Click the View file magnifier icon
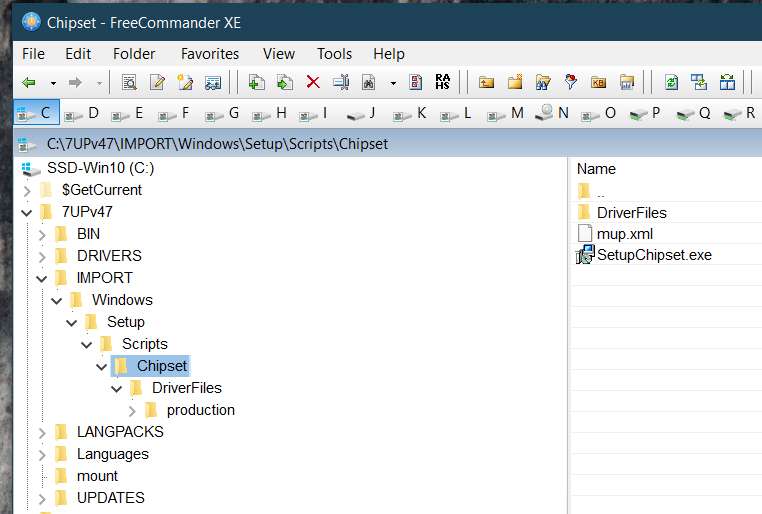This screenshot has height=514, width=762. pos(129,83)
